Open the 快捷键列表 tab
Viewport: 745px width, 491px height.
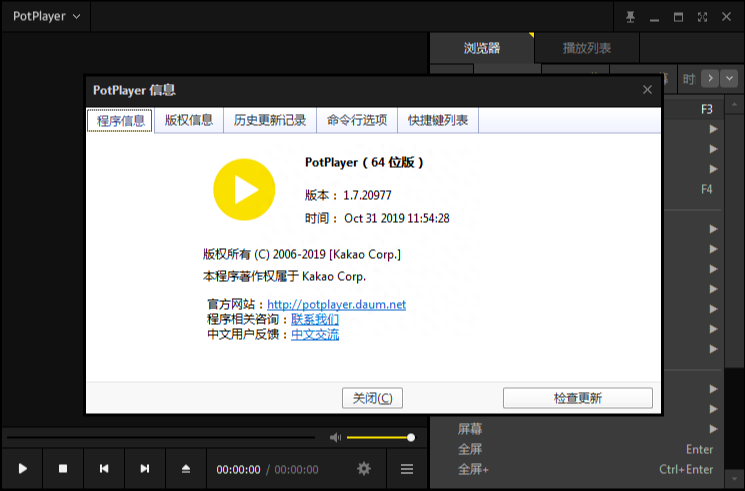point(438,120)
